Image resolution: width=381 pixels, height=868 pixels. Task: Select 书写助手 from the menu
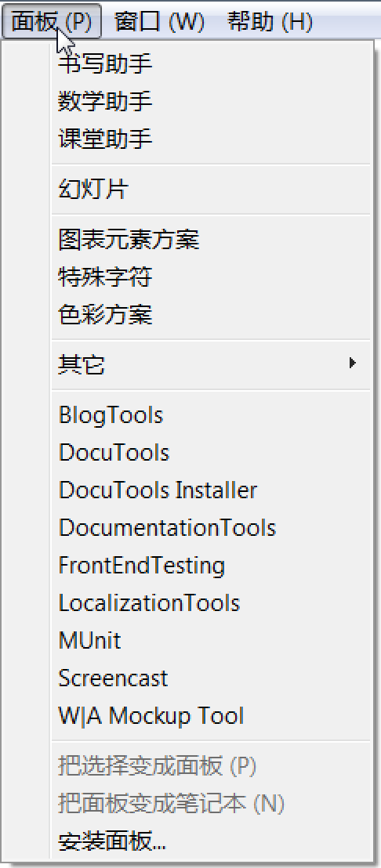(210, 63)
